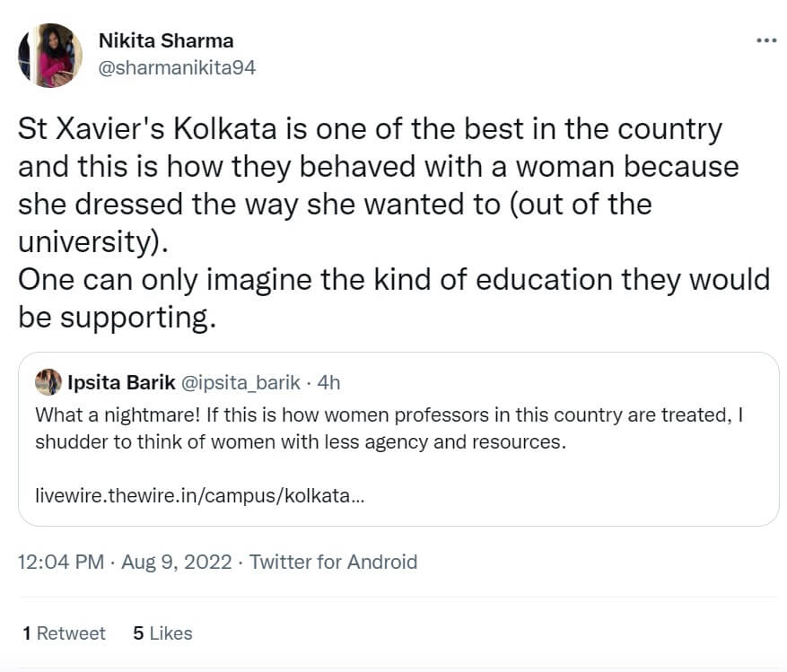Click Ipsita Barik's small avatar
Image resolution: width=787 pixels, height=672 pixels.
click(48, 382)
